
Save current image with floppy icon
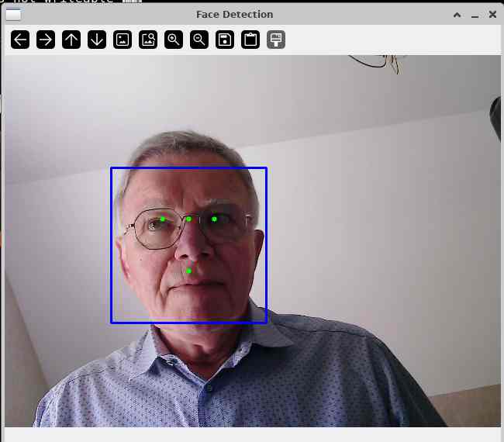click(225, 40)
